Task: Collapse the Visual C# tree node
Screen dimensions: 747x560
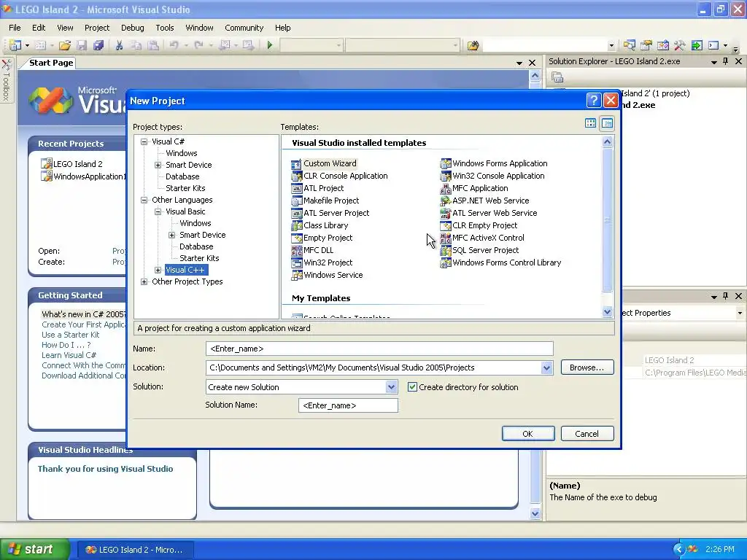Action: pos(144,141)
